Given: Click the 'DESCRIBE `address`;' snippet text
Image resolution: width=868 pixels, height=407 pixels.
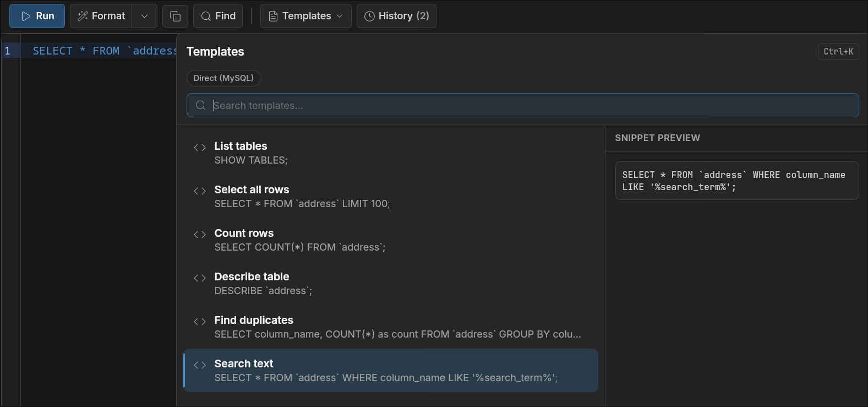Looking at the screenshot, I should coord(263,291).
